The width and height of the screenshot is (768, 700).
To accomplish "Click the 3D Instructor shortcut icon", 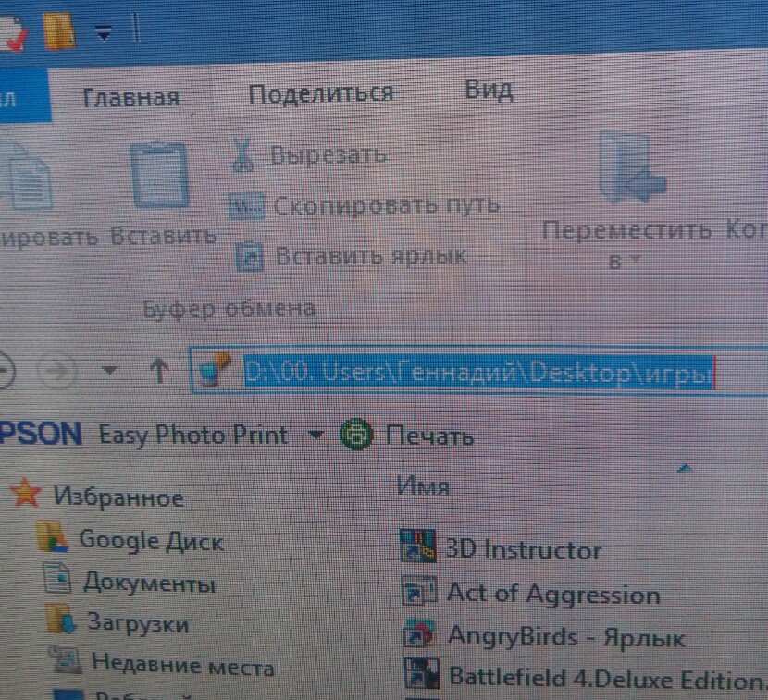I will [417, 546].
